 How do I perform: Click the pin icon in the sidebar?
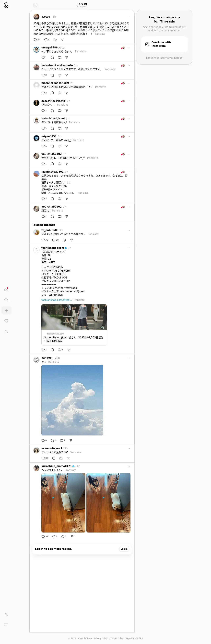pyautogui.click(x=6, y=615)
